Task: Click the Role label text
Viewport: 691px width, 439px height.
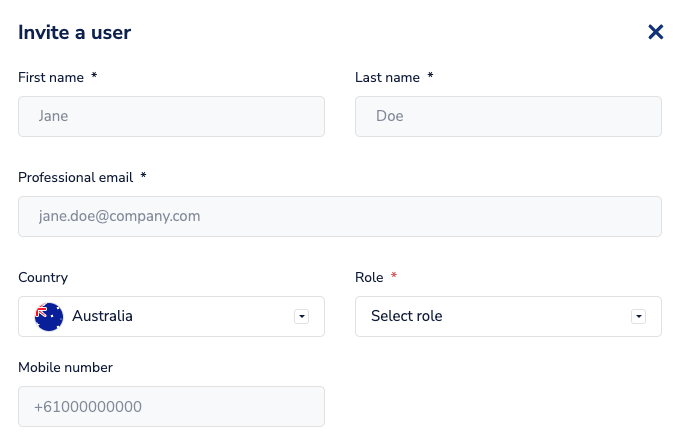Action: tap(369, 277)
